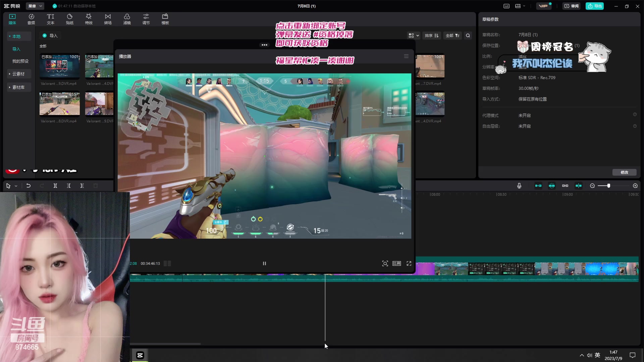
Task: Open the 菜单 dropdown in title bar
Action: [35, 6]
